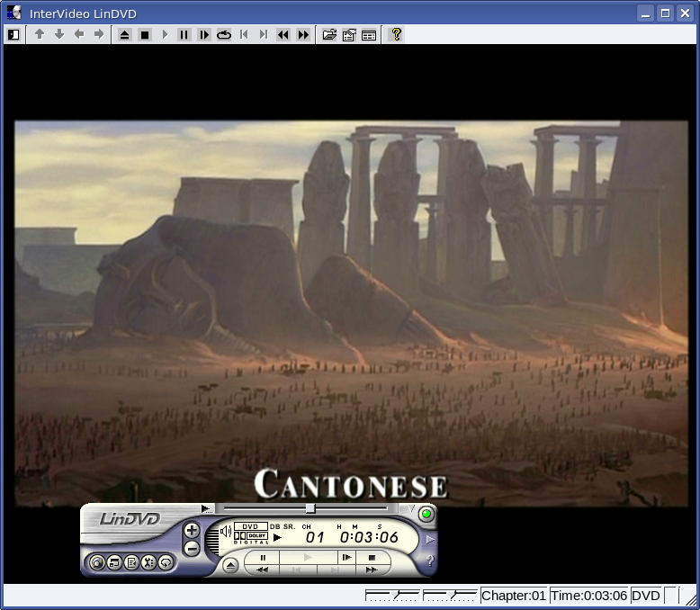The width and height of the screenshot is (700, 610).
Task: Rewind using top toolbar fast-backward icon
Action: click(283, 34)
